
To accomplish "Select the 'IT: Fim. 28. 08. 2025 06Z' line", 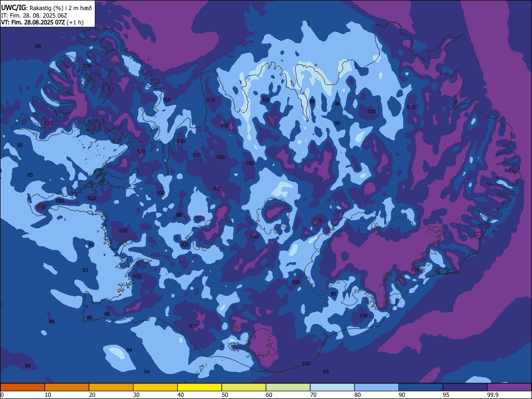I will (34, 15).
